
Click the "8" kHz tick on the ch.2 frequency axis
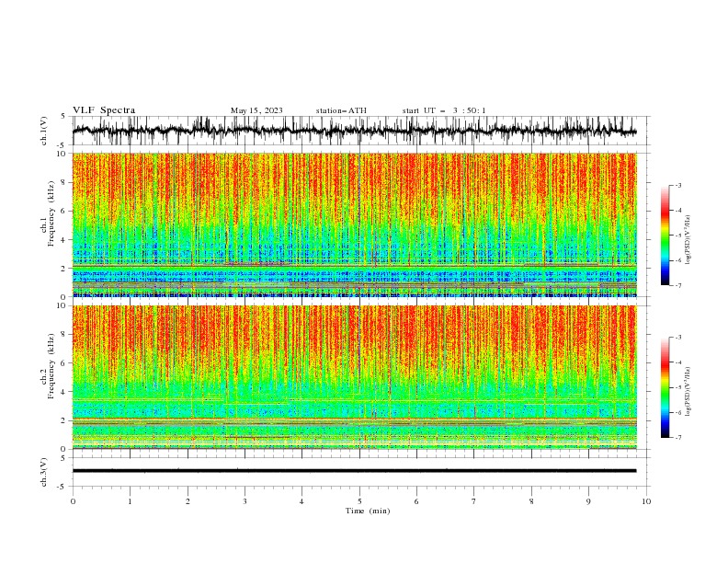pyautogui.click(x=63, y=335)
